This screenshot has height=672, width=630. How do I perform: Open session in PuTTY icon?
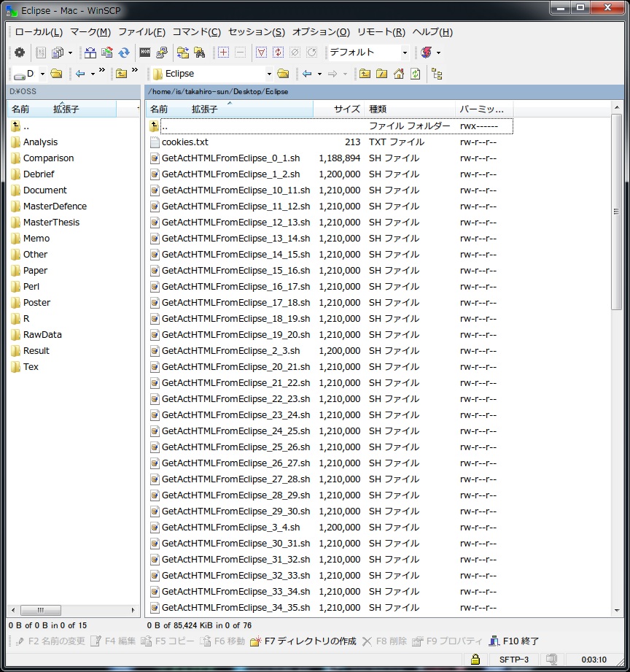tap(162, 53)
